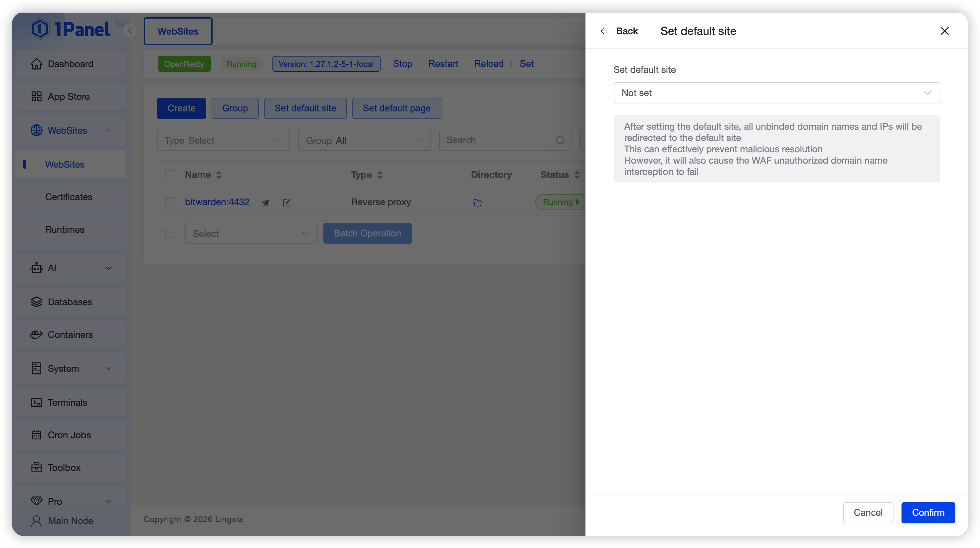Open the bitwarden site directory folder icon
The width and height of the screenshot is (980, 548).
click(477, 203)
